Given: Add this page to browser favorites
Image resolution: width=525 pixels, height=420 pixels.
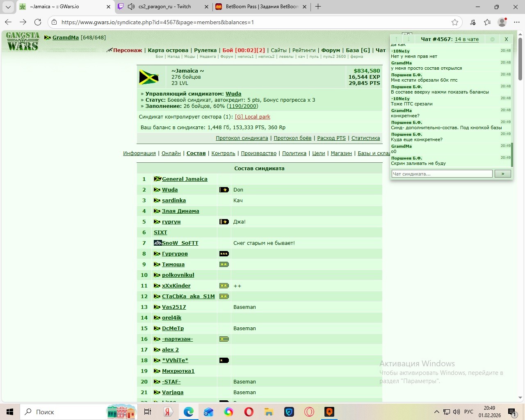Looking at the screenshot, I should pyautogui.click(x=455, y=22).
